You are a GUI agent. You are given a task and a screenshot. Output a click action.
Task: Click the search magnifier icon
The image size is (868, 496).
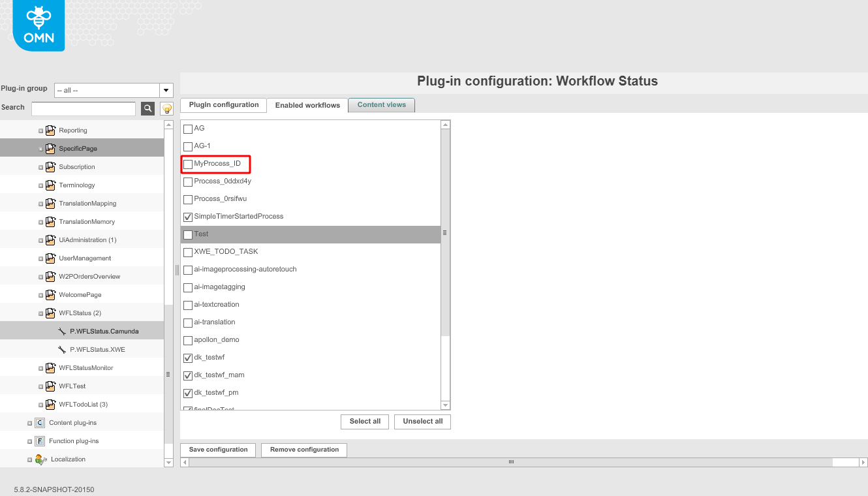148,108
